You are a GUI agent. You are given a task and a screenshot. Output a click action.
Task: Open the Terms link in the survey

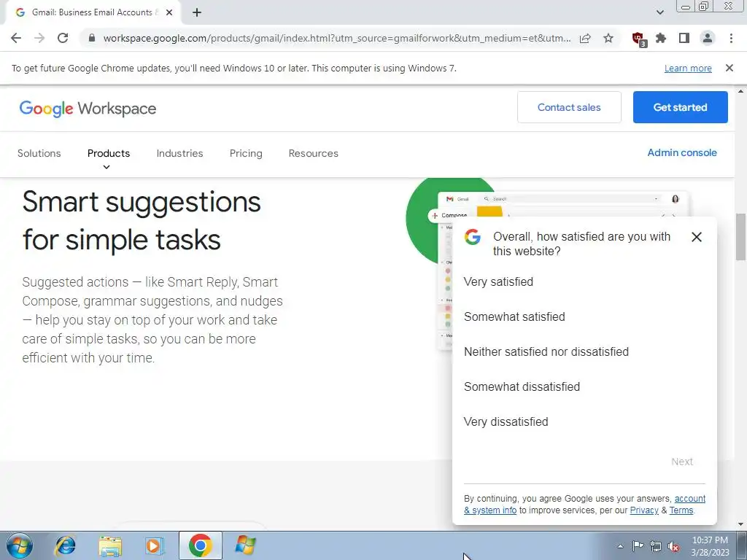coord(681,510)
